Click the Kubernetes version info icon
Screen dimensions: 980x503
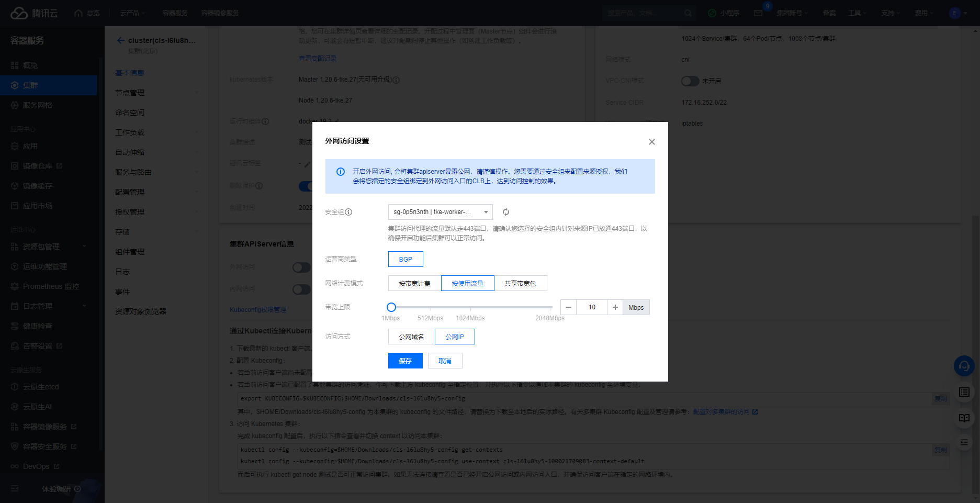tap(396, 80)
